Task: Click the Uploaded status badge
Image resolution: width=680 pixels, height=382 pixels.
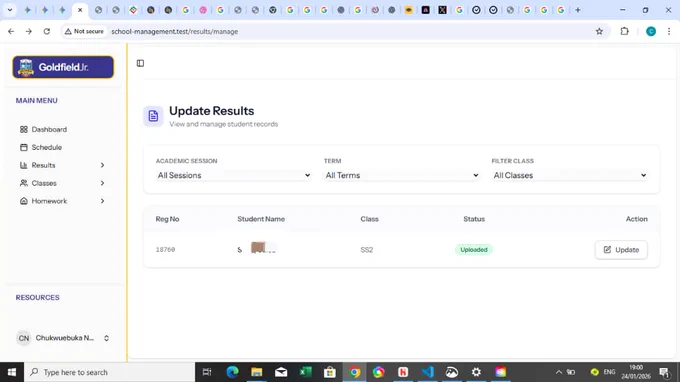Action: (x=474, y=250)
